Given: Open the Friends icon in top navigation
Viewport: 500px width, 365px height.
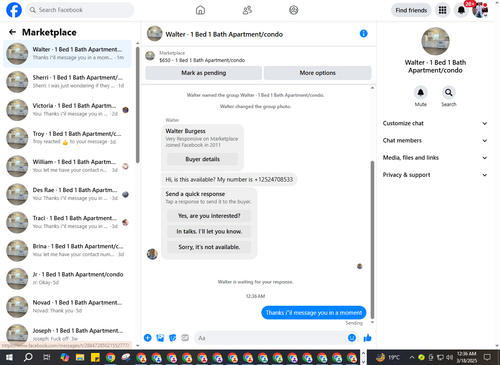Looking at the screenshot, I should (x=247, y=10).
